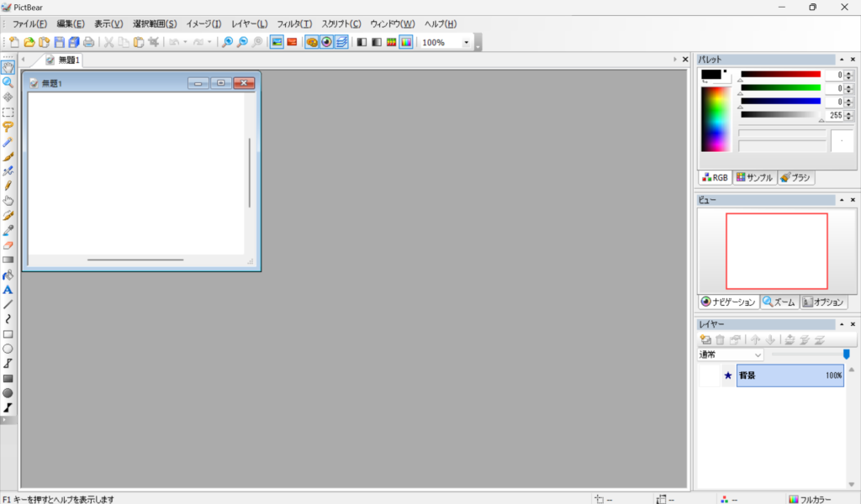Image resolution: width=861 pixels, height=504 pixels.
Task: Toggle the full-color mode toolbar button
Action: 406,42
